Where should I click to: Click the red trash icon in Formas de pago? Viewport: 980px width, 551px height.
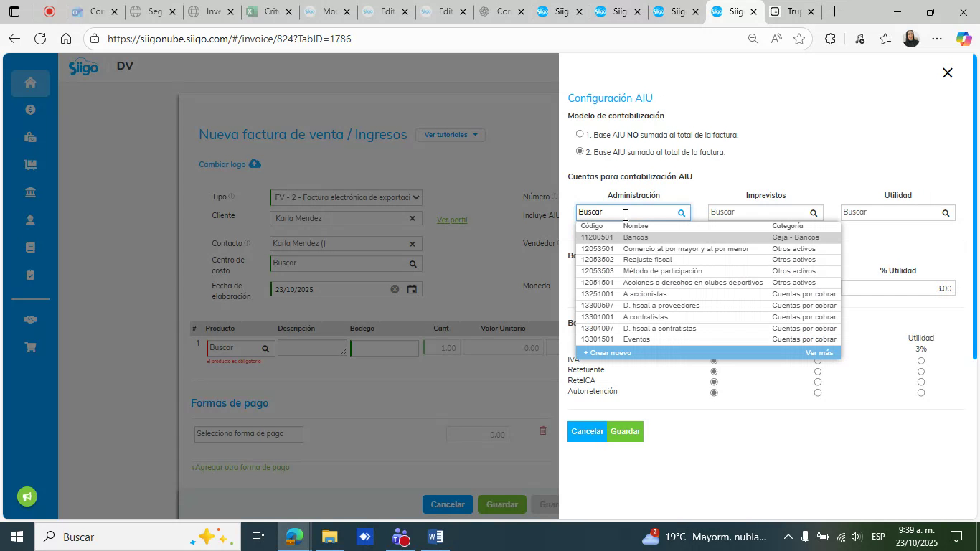pyautogui.click(x=543, y=430)
